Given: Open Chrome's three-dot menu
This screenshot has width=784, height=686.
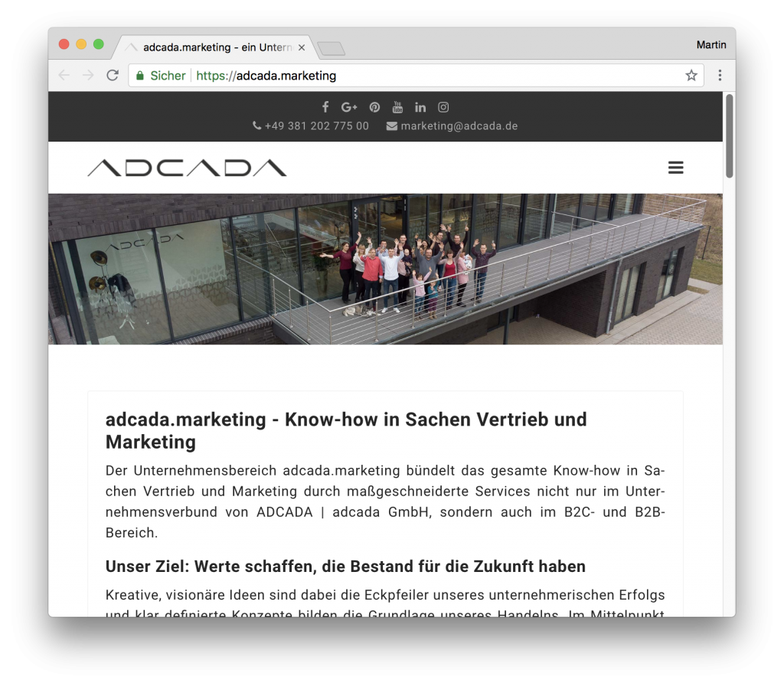Looking at the screenshot, I should tap(719, 75).
